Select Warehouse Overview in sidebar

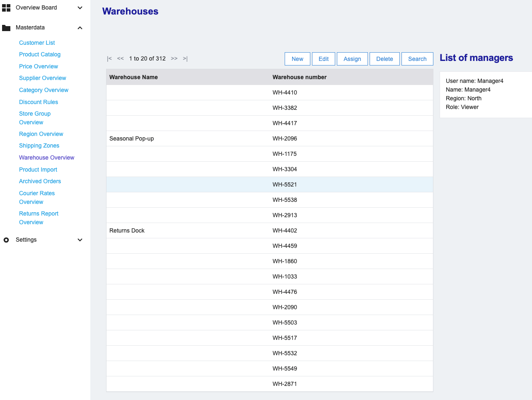coord(47,158)
